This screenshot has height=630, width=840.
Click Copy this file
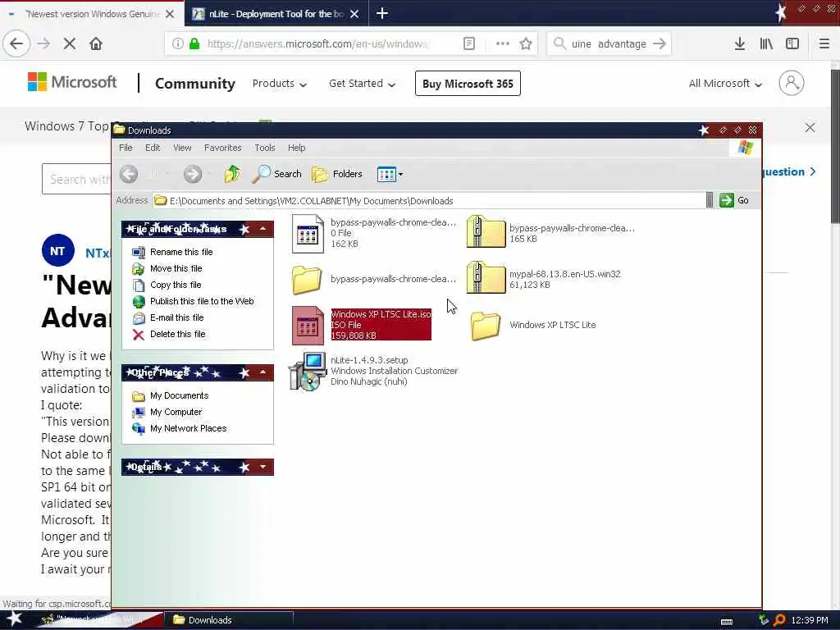pos(167,285)
